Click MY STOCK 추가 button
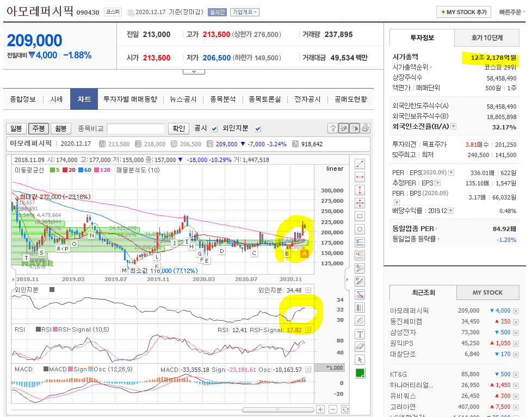 point(464,12)
